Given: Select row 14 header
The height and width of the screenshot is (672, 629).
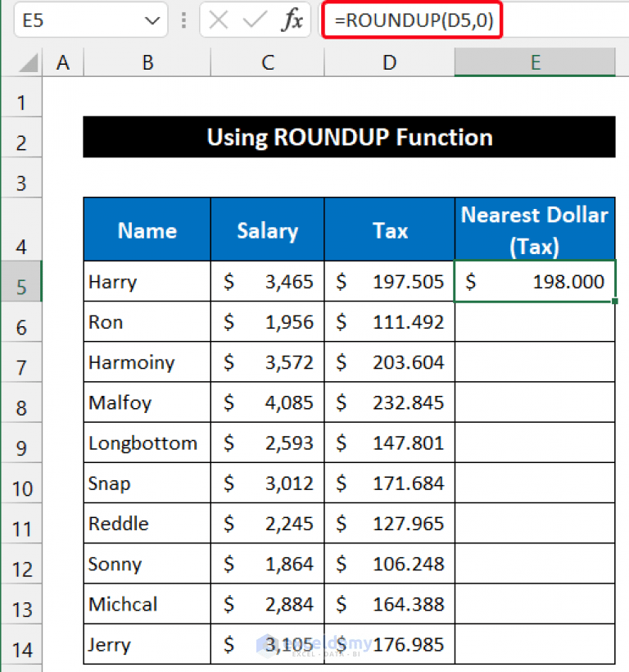Looking at the screenshot, I should [21, 645].
